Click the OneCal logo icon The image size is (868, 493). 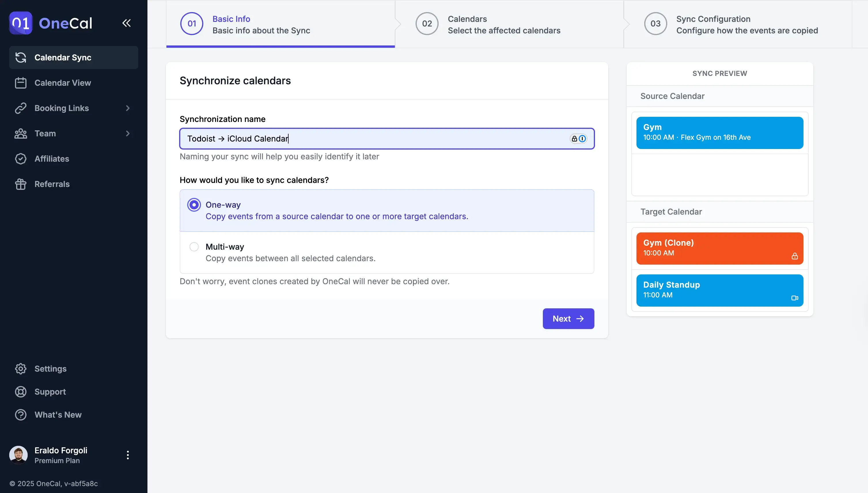click(x=21, y=23)
